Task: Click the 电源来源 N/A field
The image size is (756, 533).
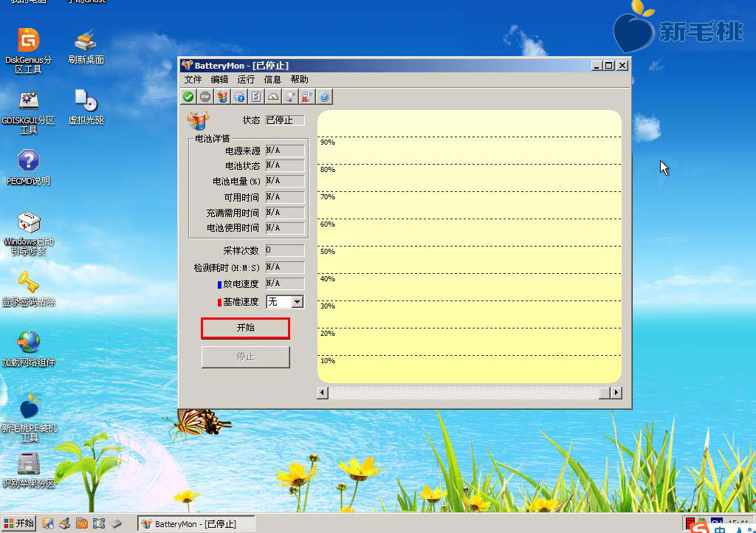Action: point(285,151)
